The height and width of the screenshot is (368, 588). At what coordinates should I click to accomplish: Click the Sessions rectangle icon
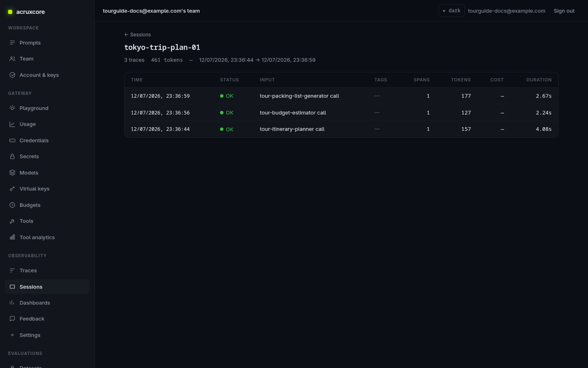(x=12, y=287)
